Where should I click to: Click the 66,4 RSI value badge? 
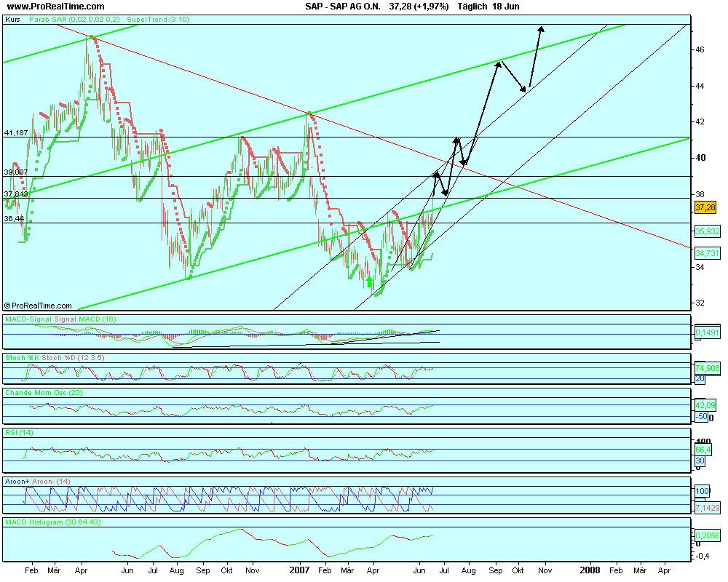tap(703, 450)
